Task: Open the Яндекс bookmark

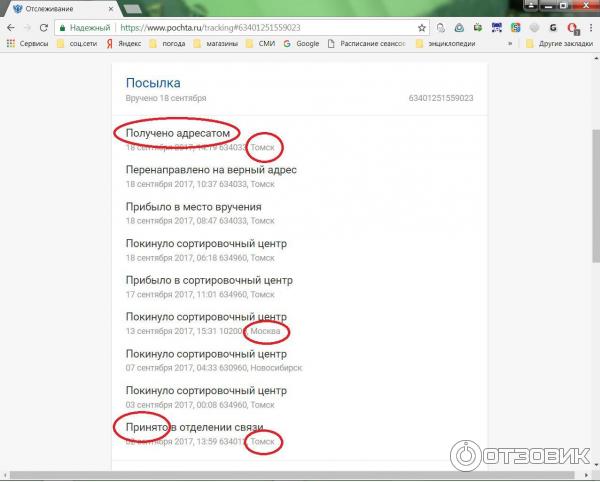Action: click(124, 44)
